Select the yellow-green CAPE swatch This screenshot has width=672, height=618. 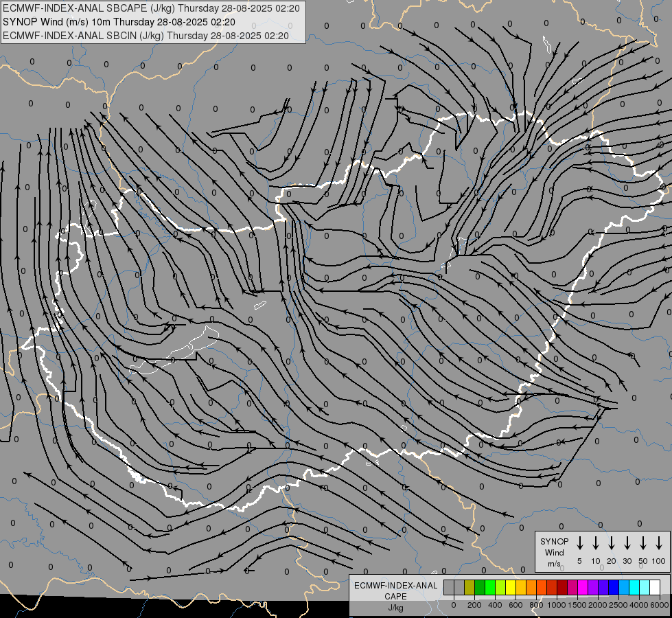point(500,587)
